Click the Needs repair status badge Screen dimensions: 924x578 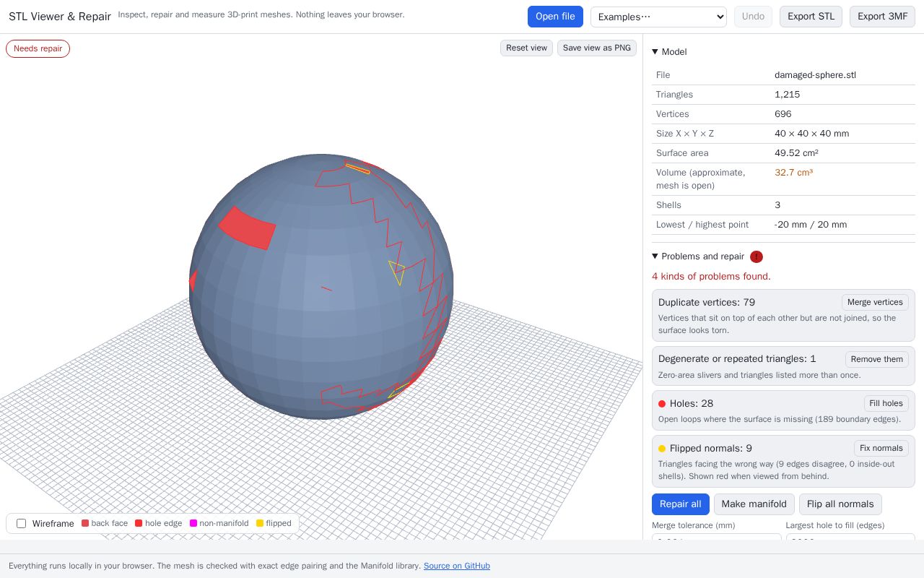[38, 48]
